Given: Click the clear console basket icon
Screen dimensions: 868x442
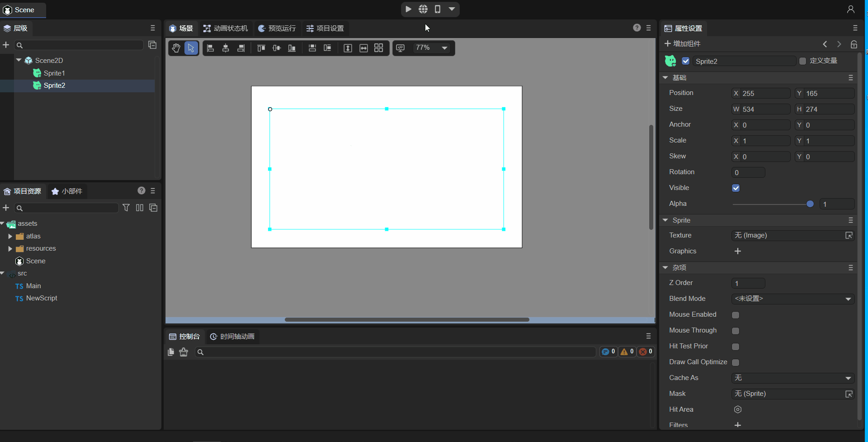Looking at the screenshot, I should pos(184,352).
